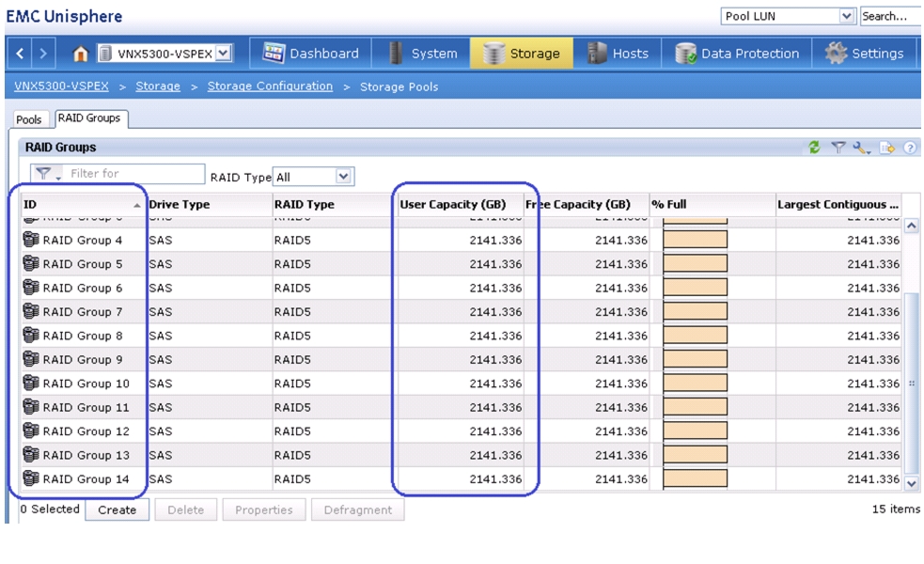
Task: Select RAID Group 8 row icon
Action: click(31, 335)
